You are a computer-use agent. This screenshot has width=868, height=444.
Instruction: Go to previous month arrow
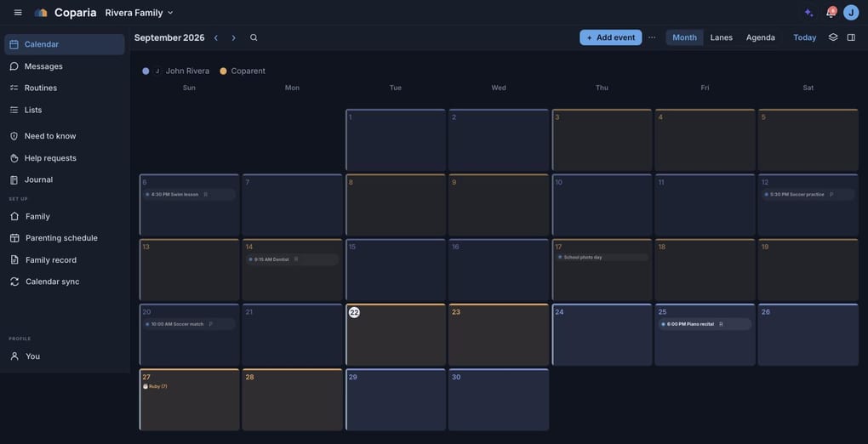pos(216,37)
